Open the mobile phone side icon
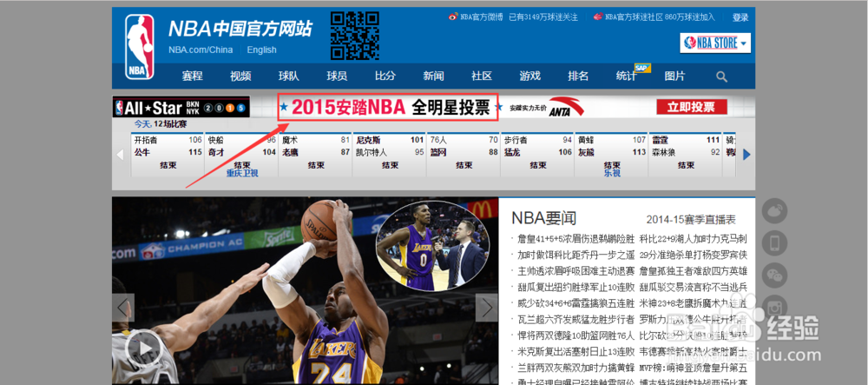The width and height of the screenshot is (868, 385). (x=775, y=242)
